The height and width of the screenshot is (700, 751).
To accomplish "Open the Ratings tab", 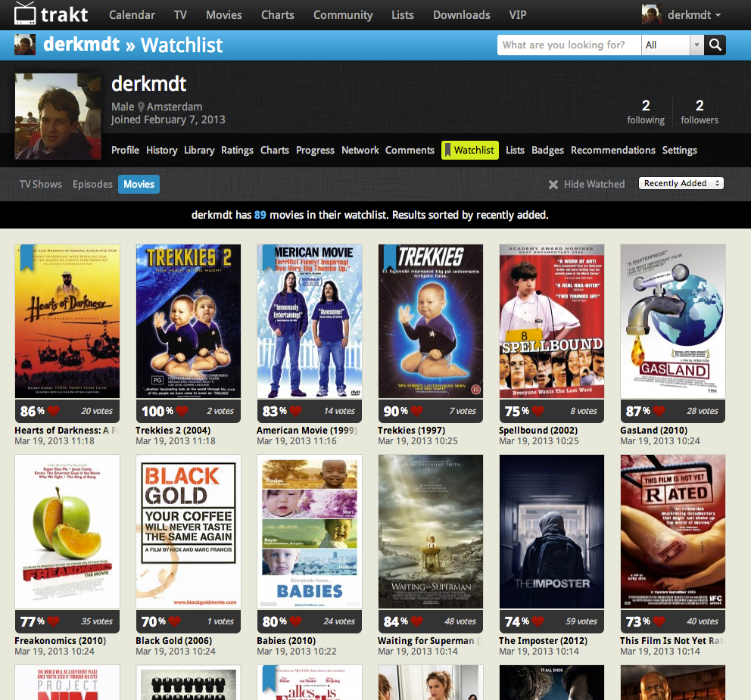I will pos(237,151).
